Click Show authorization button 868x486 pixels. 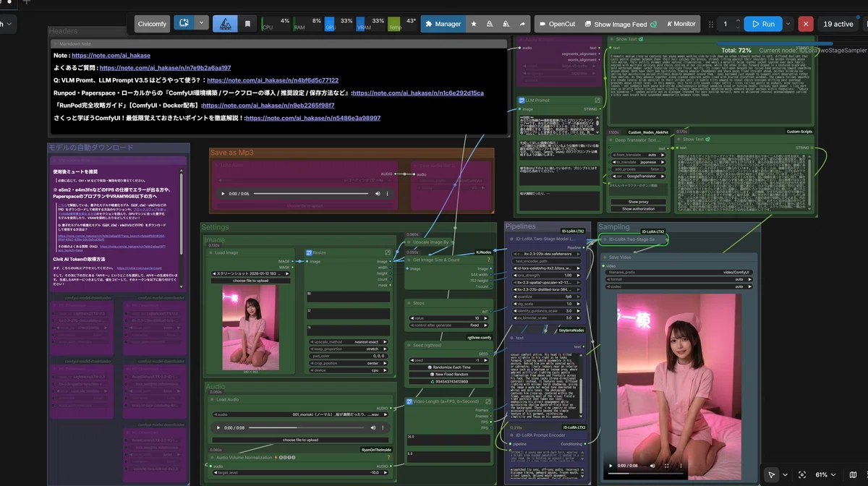pyautogui.click(x=639, y=209)
